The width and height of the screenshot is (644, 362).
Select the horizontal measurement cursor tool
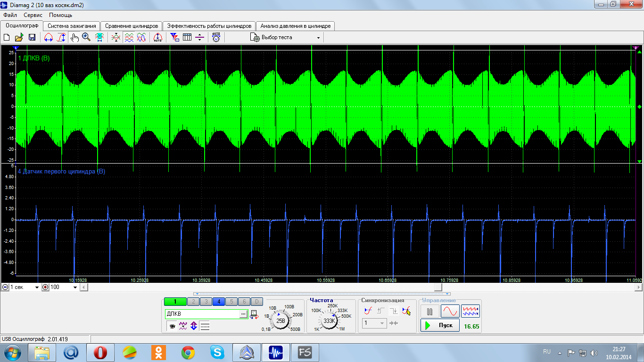[48, 38]
